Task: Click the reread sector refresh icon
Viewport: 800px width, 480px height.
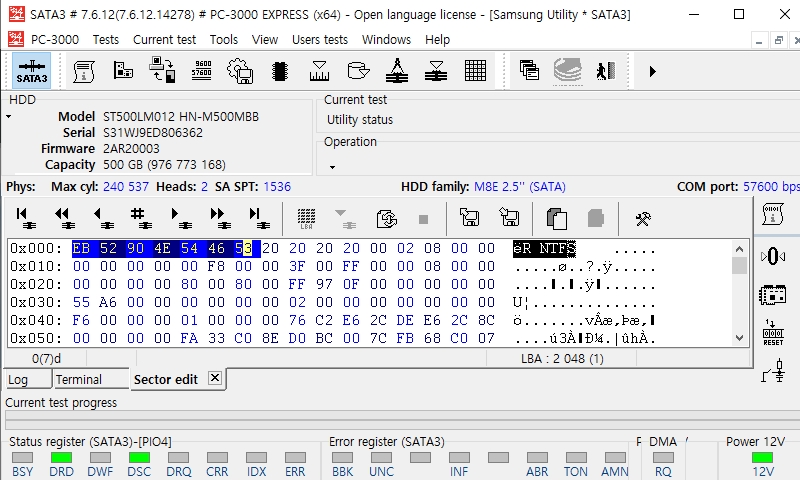Action: coord(387,219)
